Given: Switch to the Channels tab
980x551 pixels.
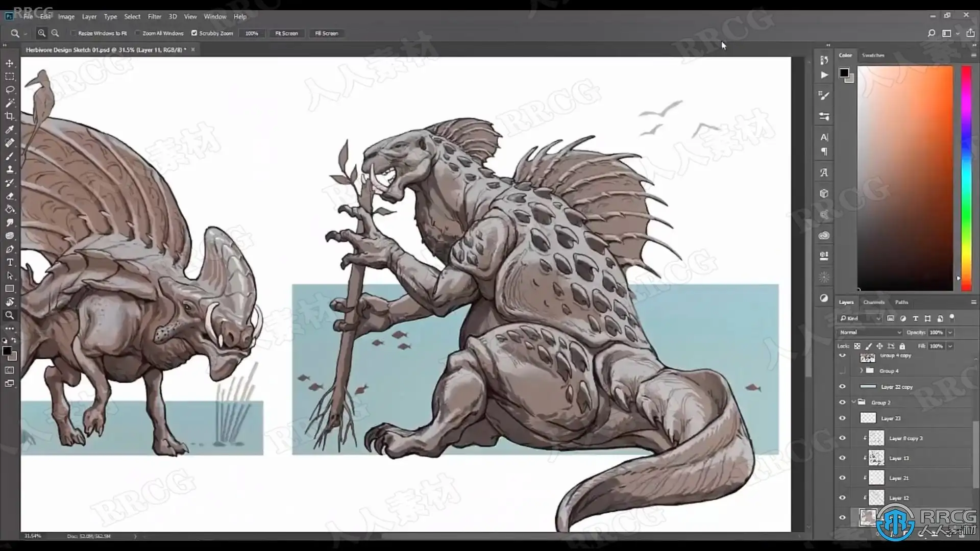Looking at the screenshot, I should pyautogui.click(x=873, y=302).
